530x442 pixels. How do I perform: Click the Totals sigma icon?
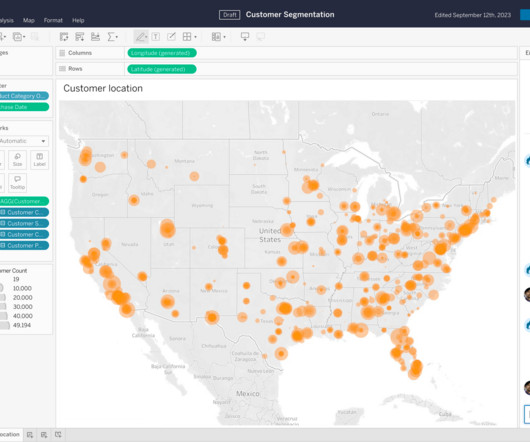tap(111, 36)
